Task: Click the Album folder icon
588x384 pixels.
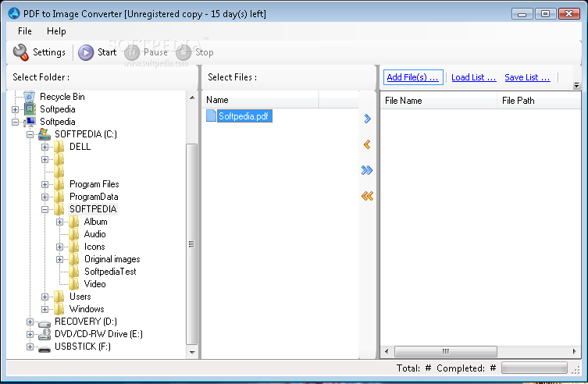Action: coord(74,222)
